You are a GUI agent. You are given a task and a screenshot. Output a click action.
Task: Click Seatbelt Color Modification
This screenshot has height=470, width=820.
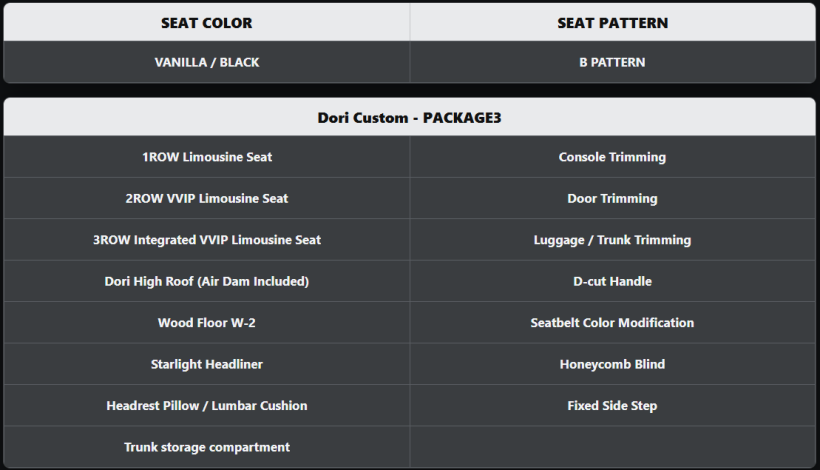(x=612, y=323)
